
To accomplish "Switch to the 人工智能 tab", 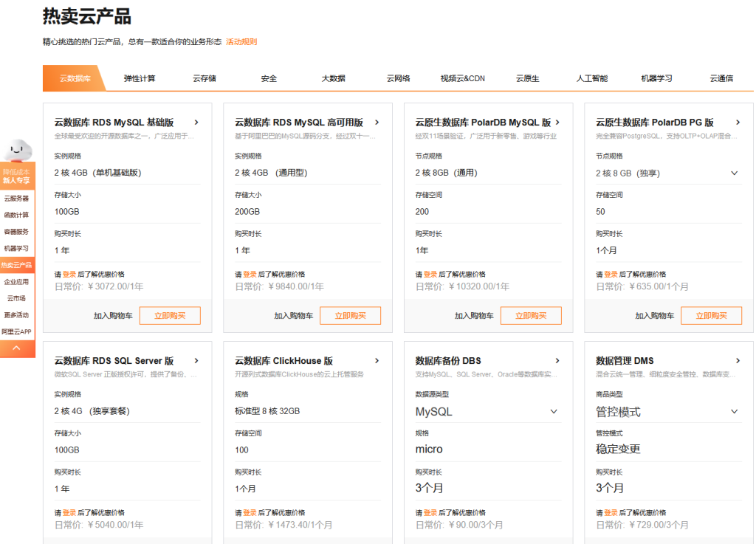I will tap(592, 78).
